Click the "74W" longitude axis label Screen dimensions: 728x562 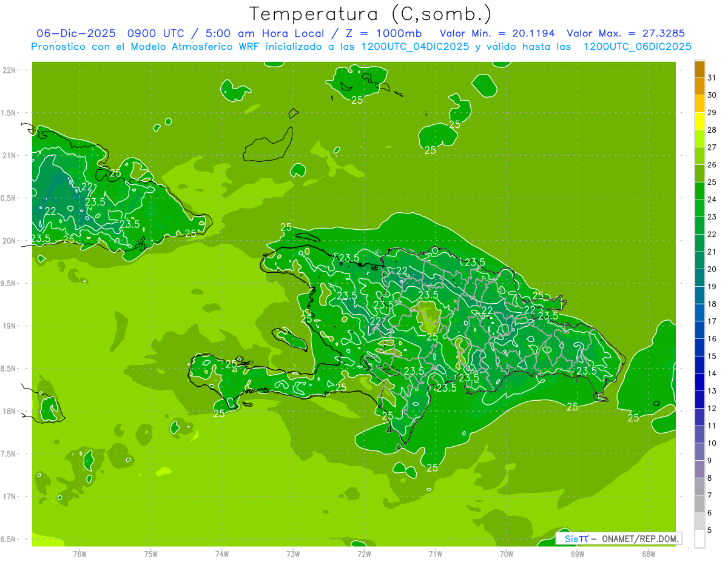[x=222, y=554]
